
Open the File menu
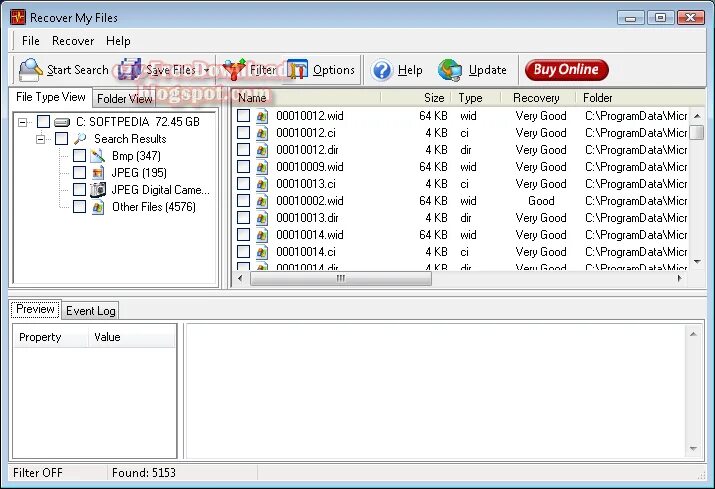[31, 41]
